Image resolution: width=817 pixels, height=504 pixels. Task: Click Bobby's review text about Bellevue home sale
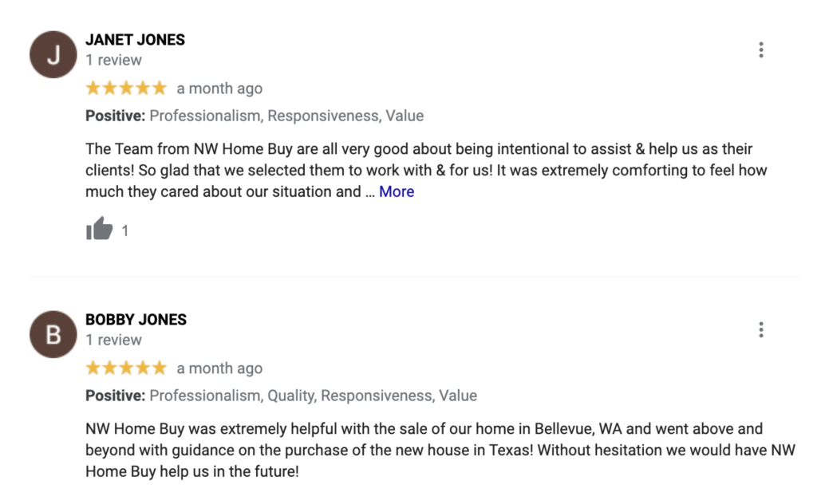click(x=440, y=450)
